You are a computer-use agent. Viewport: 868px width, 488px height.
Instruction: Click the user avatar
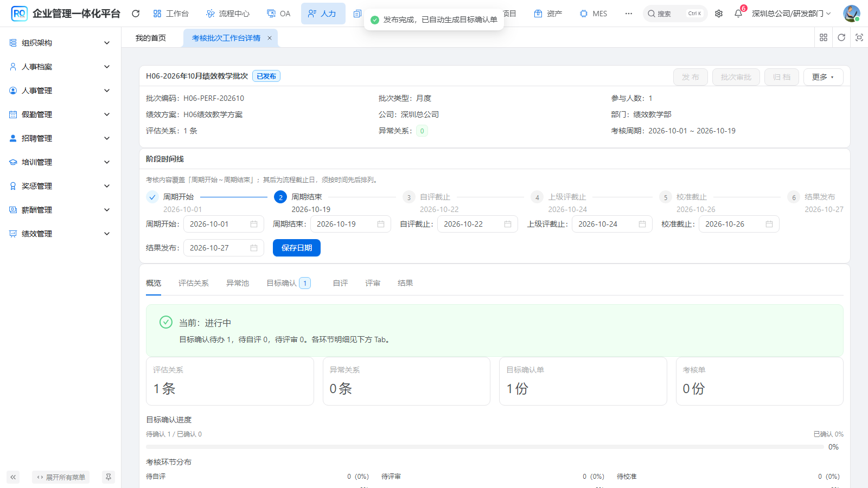tap(851, 14)
